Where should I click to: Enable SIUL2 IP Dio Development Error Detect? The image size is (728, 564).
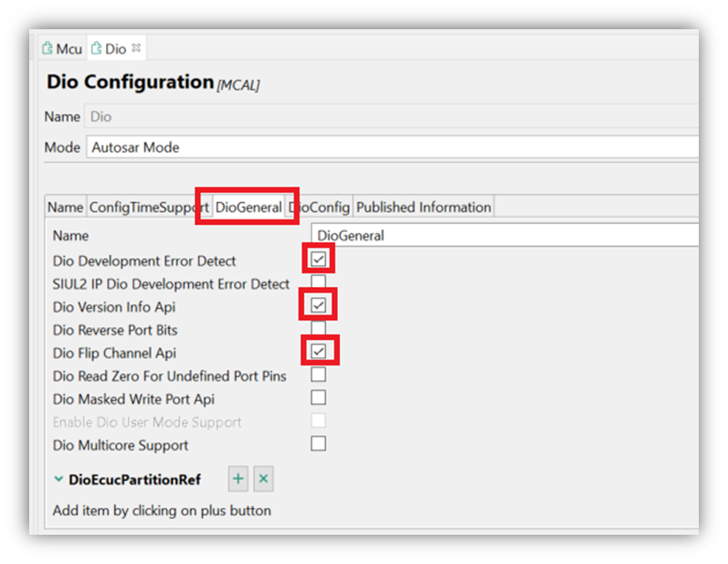[x=318, y=282]
